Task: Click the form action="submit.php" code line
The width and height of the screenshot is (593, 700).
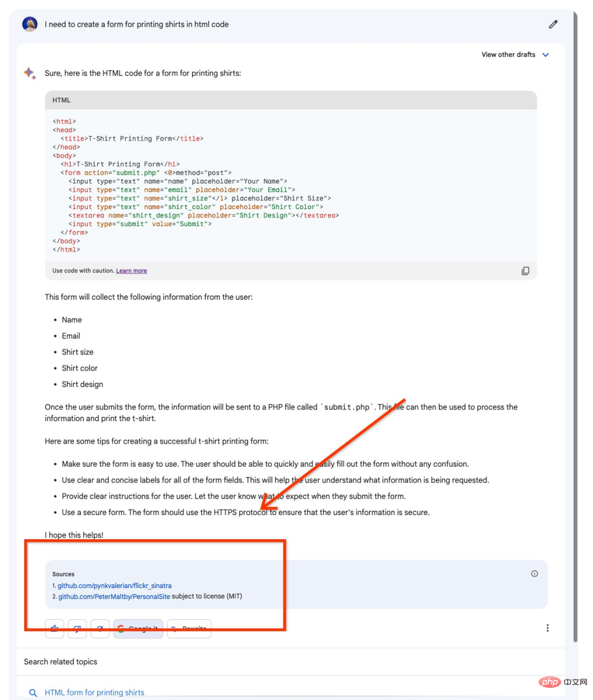Action: coord(146,172)
